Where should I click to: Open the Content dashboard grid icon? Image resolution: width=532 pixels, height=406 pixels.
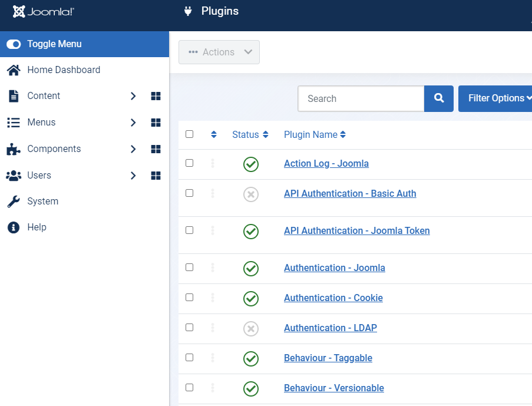click(156, 96)
